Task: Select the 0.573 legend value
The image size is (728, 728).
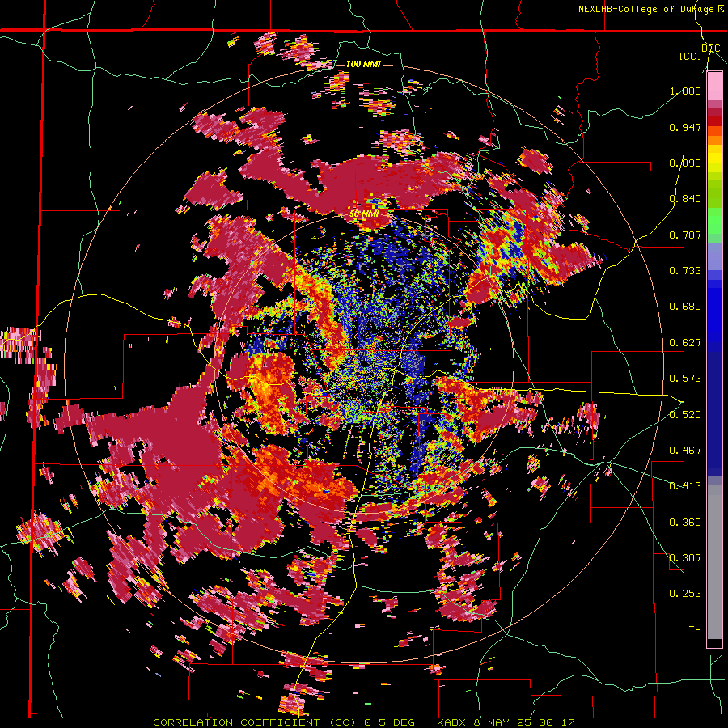Action: 685,379
